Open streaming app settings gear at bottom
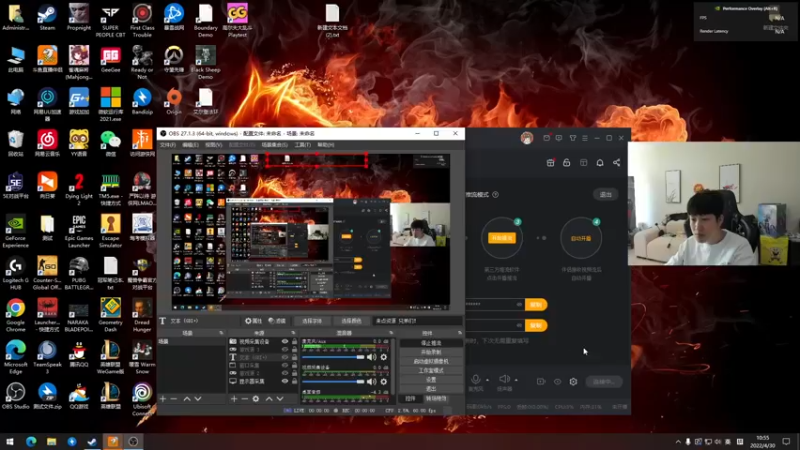 point(573,382)
